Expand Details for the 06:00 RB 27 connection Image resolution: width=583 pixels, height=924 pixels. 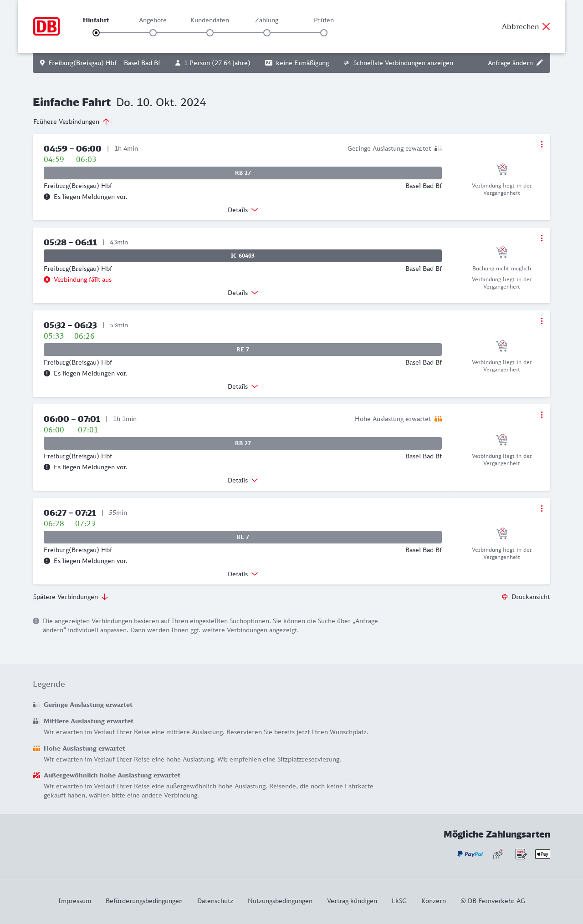point(243,480)
